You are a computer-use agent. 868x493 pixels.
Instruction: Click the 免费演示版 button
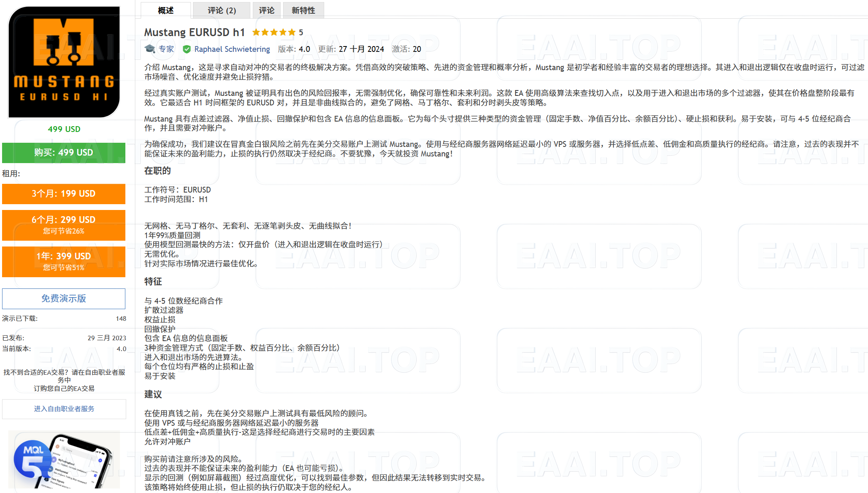tap(64, 298)
